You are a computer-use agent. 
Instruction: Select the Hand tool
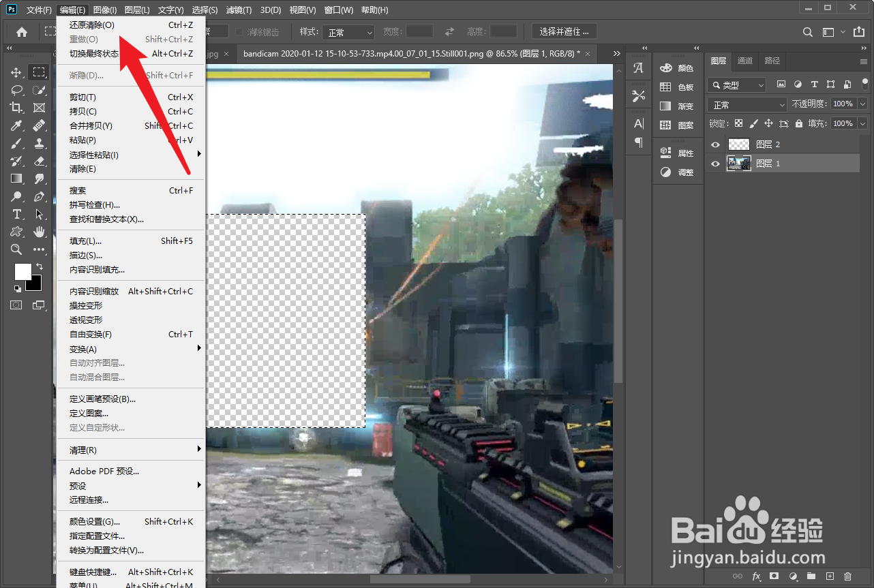39,232
